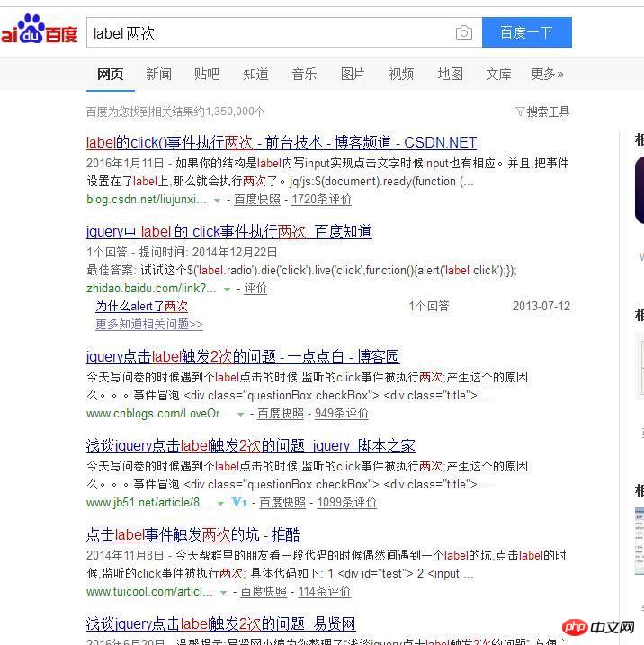Image resolution: width=644 pixels, height=645 pixels.
Task: Open the 脚本之家 '浅谈jquery点击label' result
Action: click(x=251, y=446)
